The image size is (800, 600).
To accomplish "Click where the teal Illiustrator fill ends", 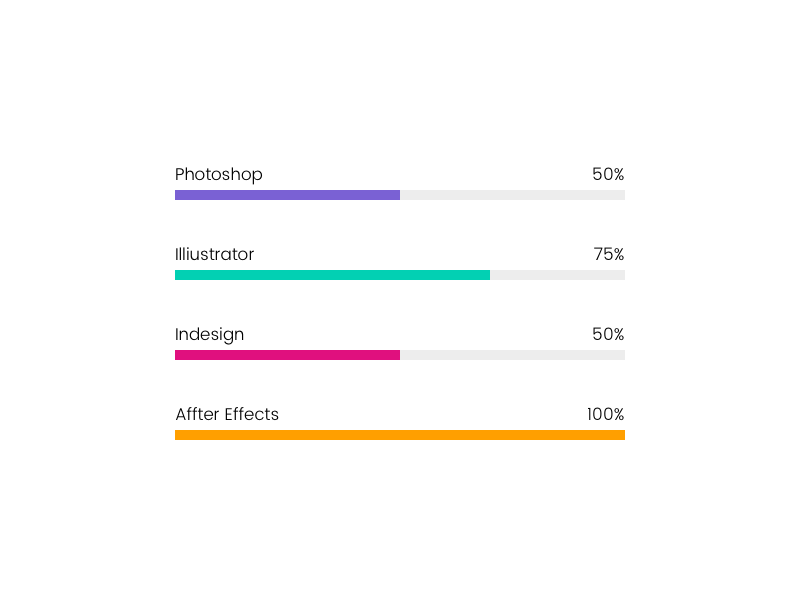I will tap(488, 275).
